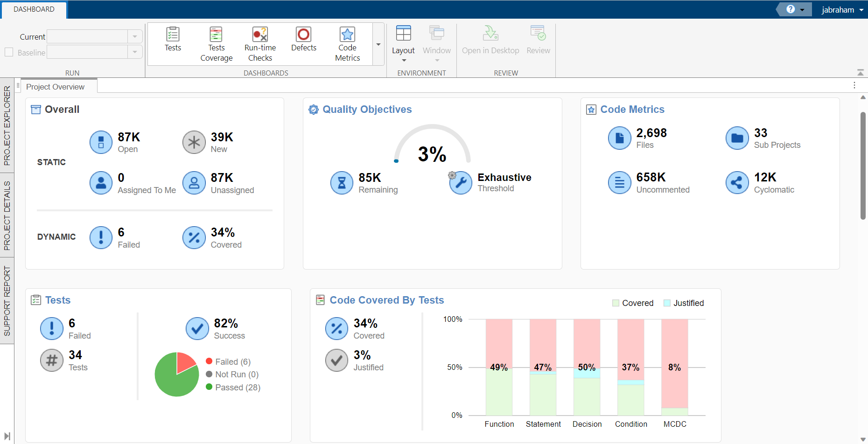868x444 pixels.
Task: Open the Code Metrics dashboard
Action: pyautogui.click(x=347, y=44)
